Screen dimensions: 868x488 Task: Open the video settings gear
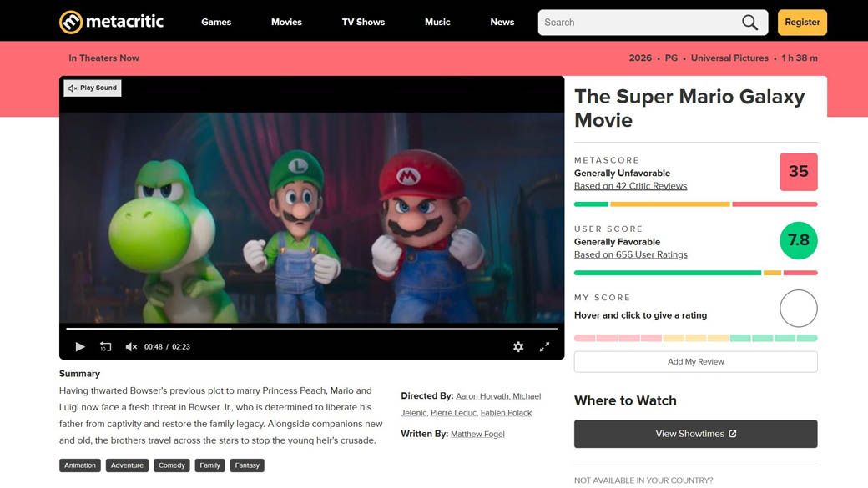pyautogui.click(x=518, y=346)
